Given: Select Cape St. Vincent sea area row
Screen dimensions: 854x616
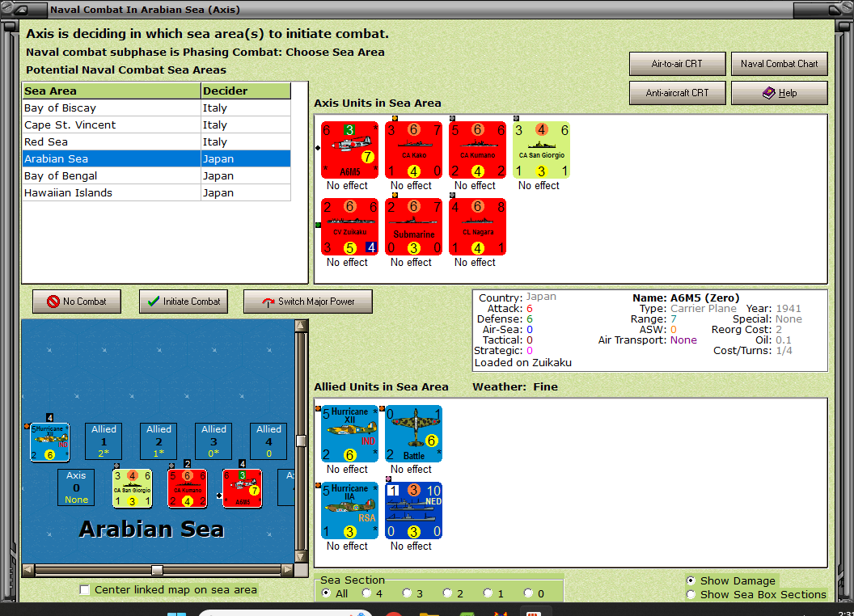Looking at the screenshot, I should click(156, 124).
